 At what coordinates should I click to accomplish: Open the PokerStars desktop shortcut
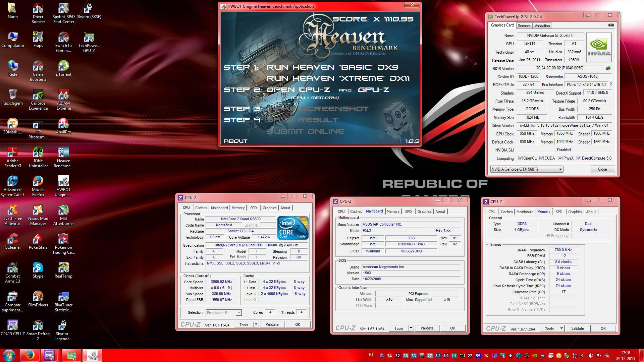point(38,241)
